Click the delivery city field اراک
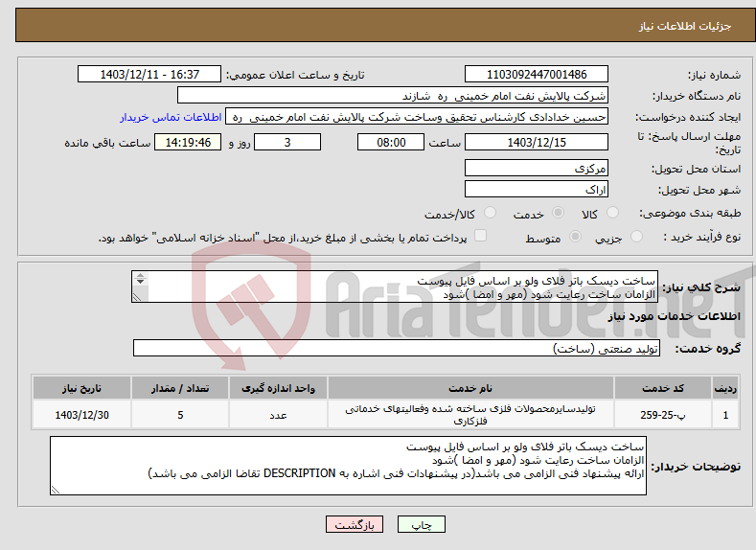 click(537, 189)
